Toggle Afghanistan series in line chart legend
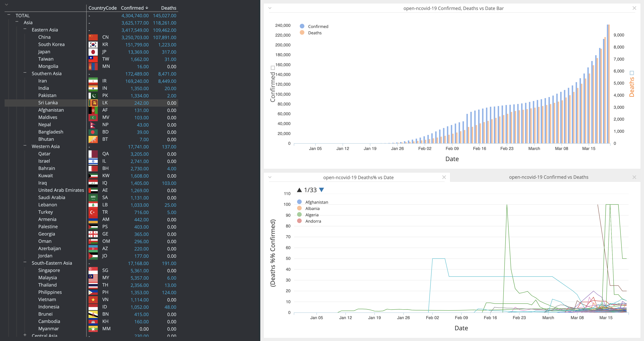644x341 pixels. click(x=312, y=202)
